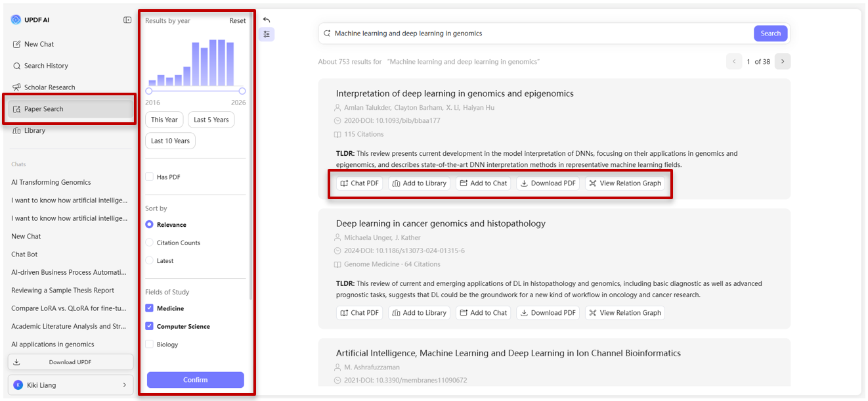The height and width of the screenshot is (401, 868).
Task: Enable the Has PDF checkbox
Action: tap(150, 177)
